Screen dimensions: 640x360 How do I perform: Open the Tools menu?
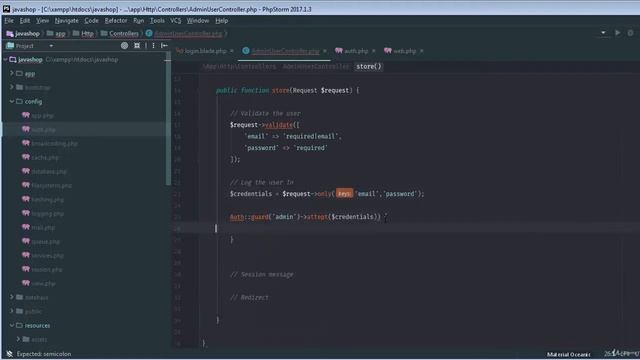tap(157, 20)
